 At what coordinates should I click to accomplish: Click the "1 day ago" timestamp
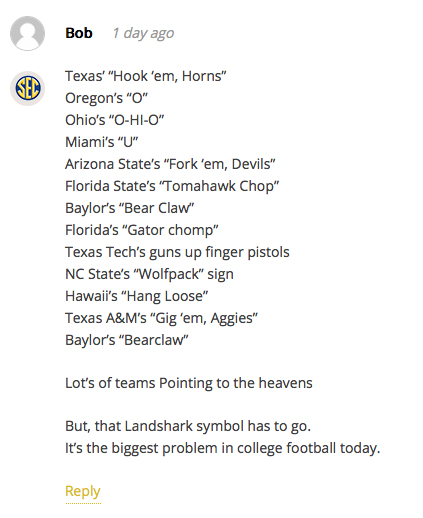pyautogui.click(x=143, y=33)
